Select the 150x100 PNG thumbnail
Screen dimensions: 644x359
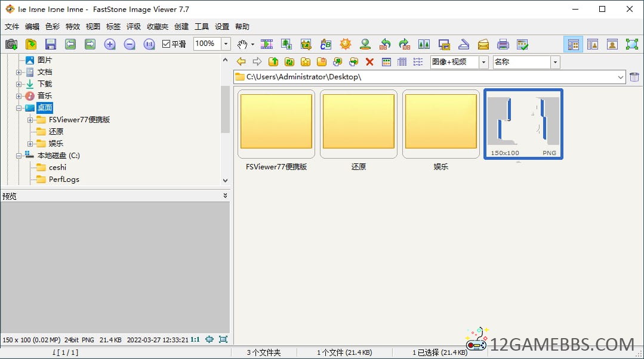(x=523, y=124)
